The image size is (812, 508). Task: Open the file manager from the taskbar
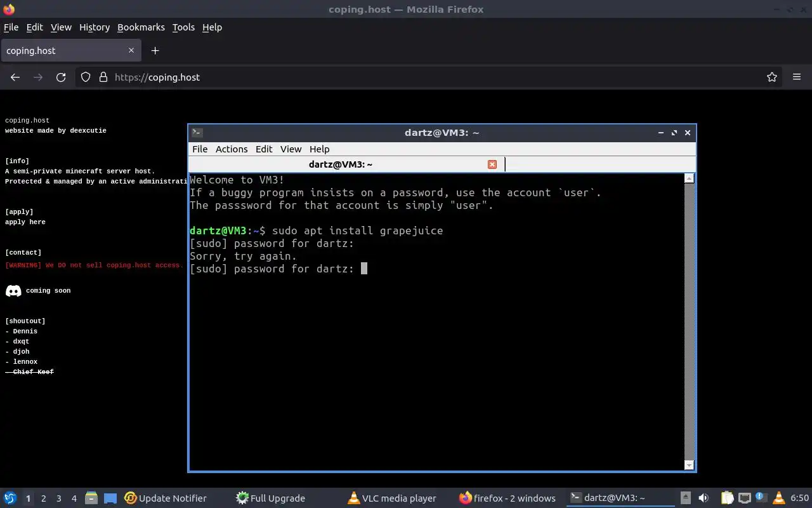click(x=91, y=498)
